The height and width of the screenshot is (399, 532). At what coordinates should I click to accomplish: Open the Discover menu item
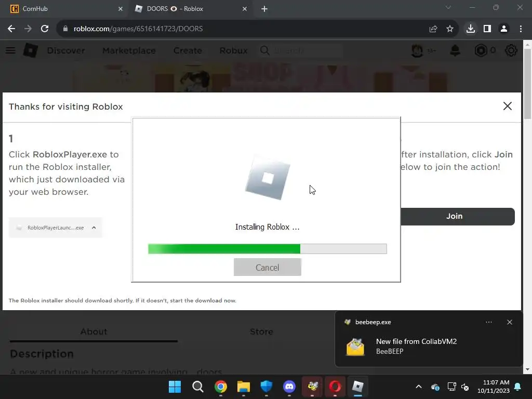click(x=66, y=50)
